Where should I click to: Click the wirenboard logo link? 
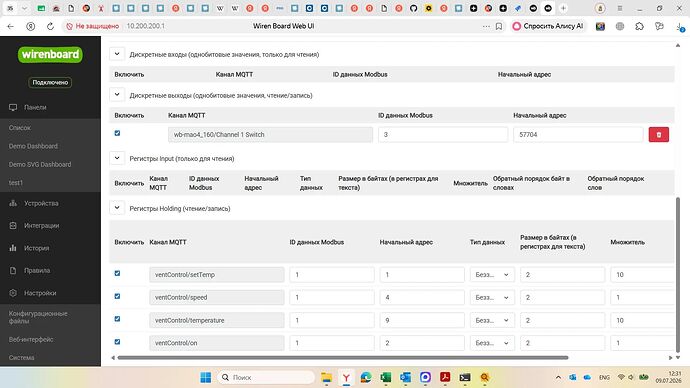tap(50, 55)
